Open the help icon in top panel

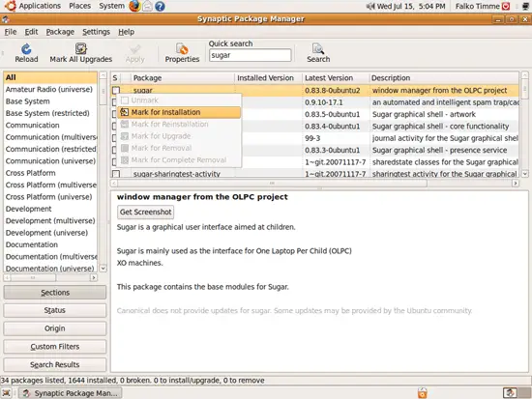point(160,6)
